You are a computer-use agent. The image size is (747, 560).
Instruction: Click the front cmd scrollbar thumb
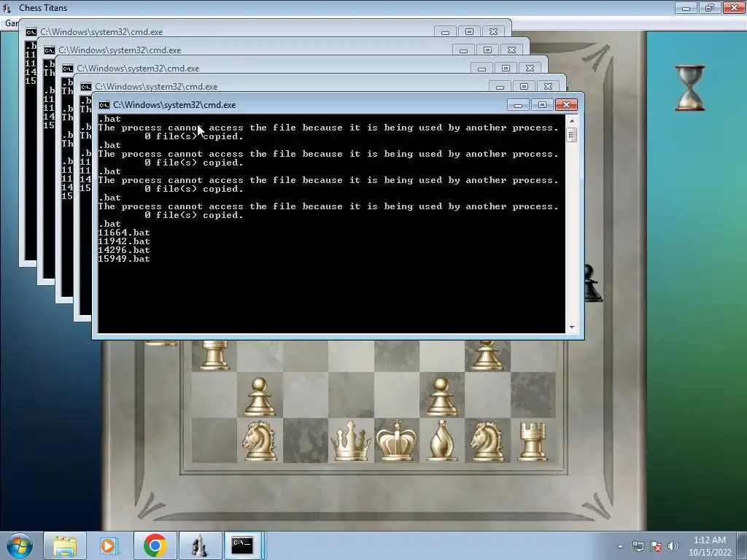tap(572, 135)
